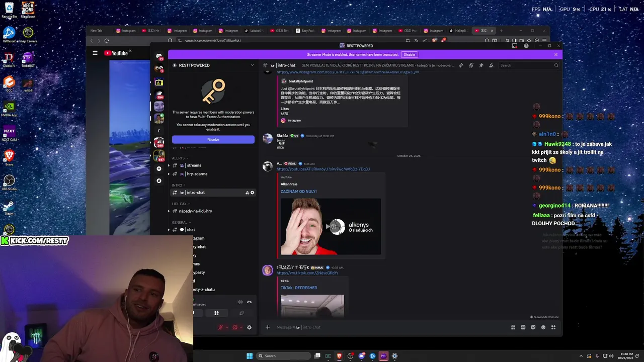The image size is (644, 362).
Task: Open Windows Start button
Action: coord(250,356)
